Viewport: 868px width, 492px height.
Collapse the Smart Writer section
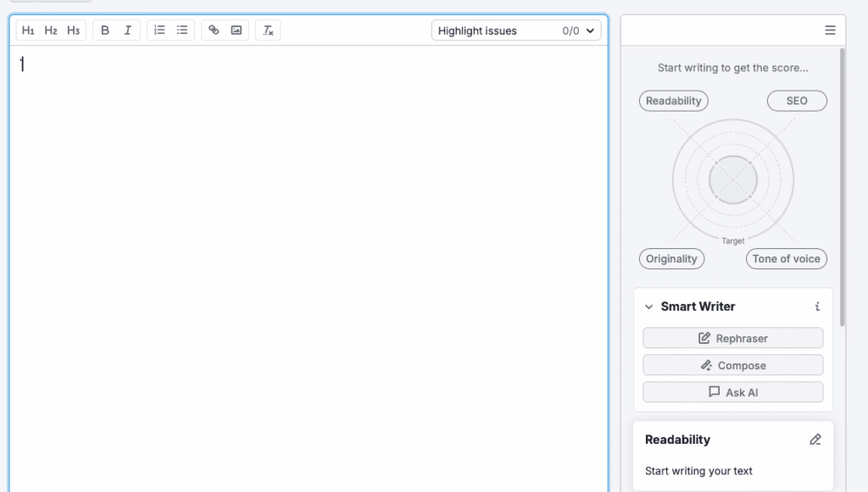pos(649,307)
